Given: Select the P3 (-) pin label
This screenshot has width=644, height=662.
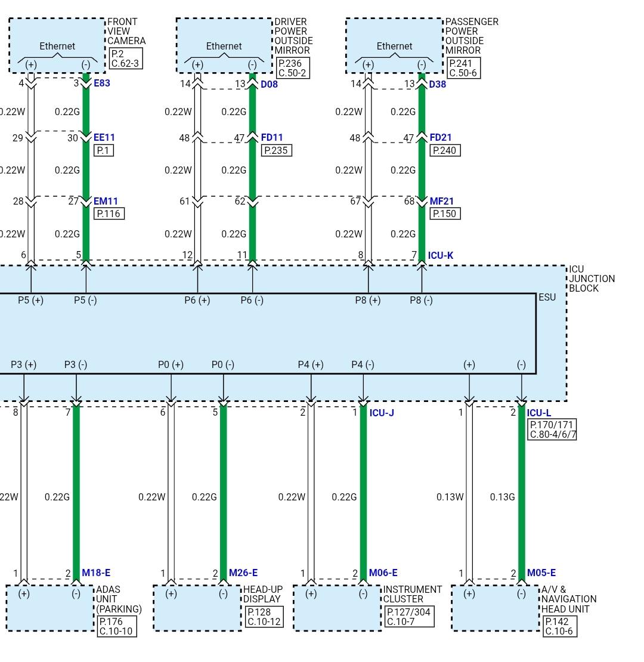Looking at the screenshot, I should coord(76,364).
